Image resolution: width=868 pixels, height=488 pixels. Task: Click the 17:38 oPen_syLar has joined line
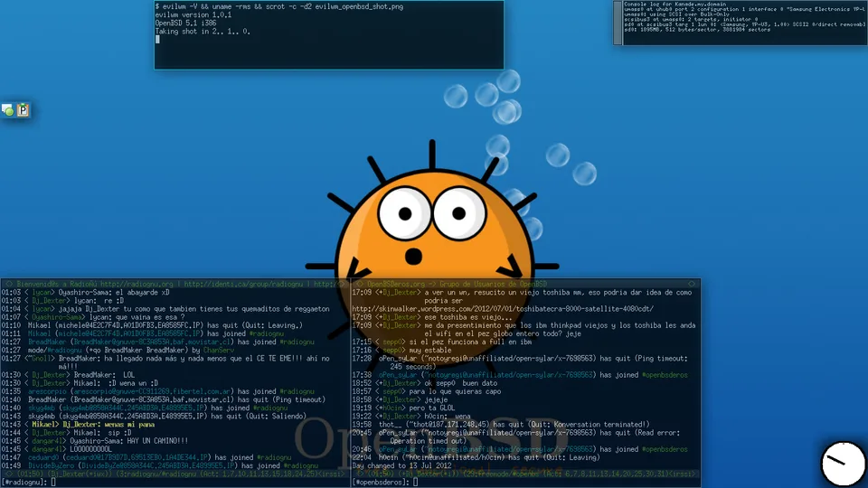(520, 374)
